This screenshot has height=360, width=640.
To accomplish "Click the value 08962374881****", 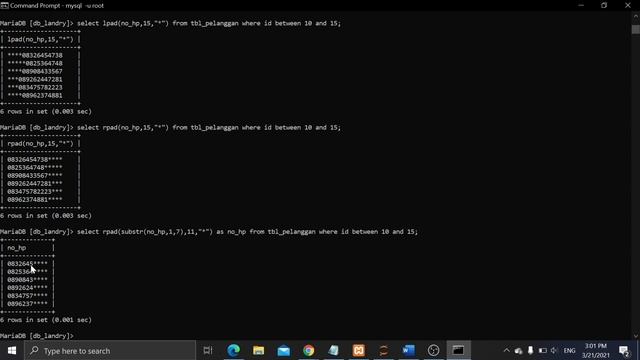I will pos(35,200).
